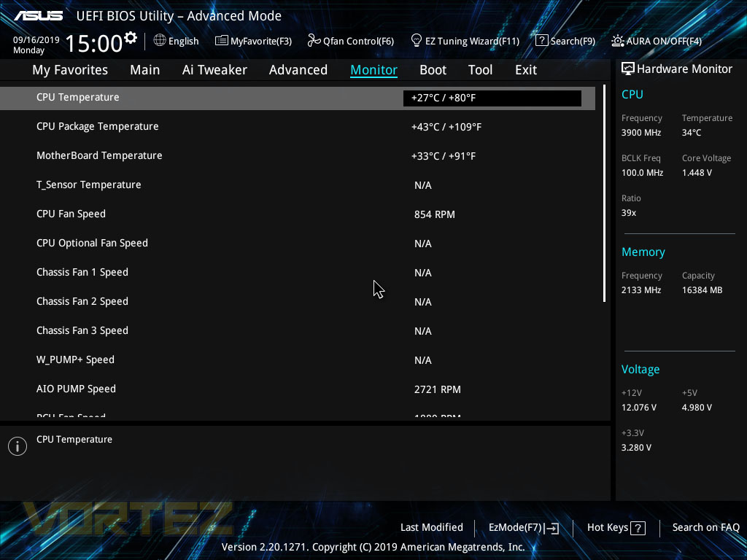Screen dimensions: 747x560
Task: Click Last Modified
Action: point(432,528)
